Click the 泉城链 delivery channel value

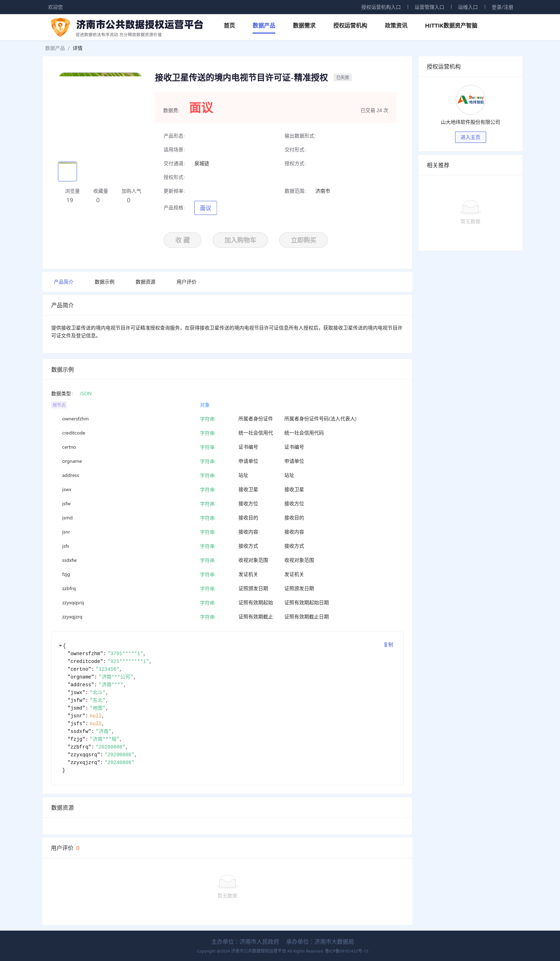(x=201, y=164)
